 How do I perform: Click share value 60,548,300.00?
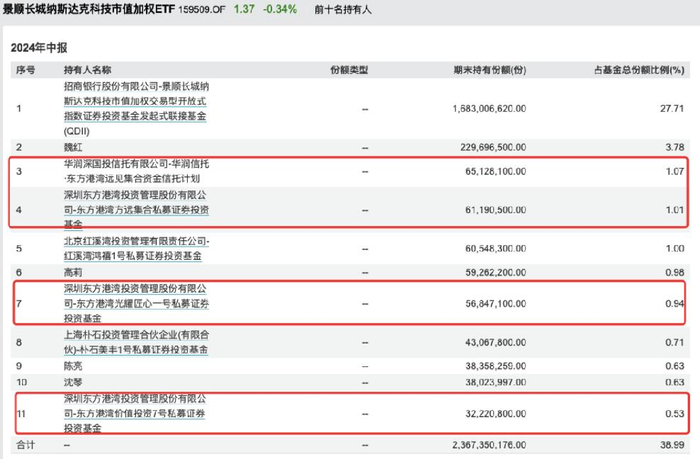click(x=496, y=248)
